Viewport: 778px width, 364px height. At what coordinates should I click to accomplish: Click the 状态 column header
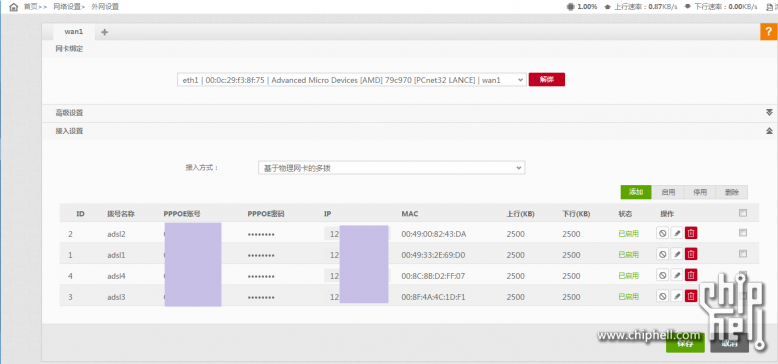[x=625, y=214]
